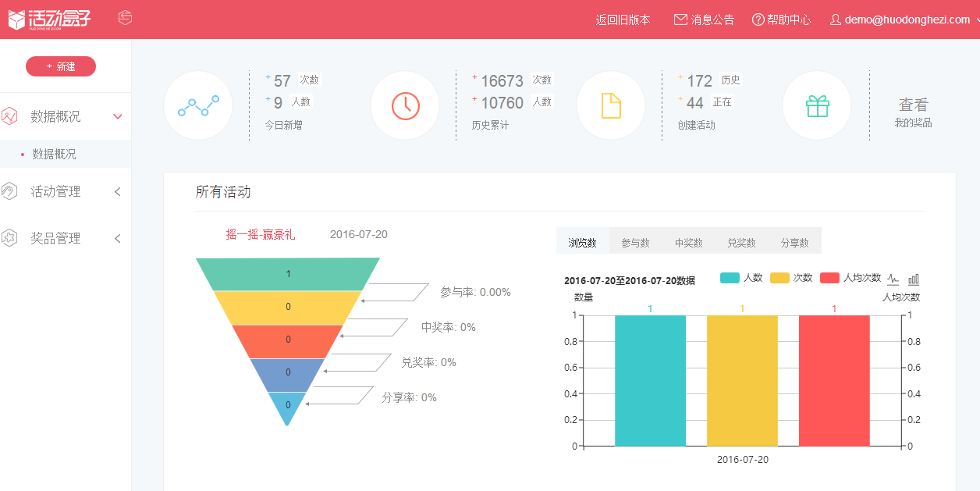
Task: Toggle the 次数 legend series
Action: click(x=791, y=278)
